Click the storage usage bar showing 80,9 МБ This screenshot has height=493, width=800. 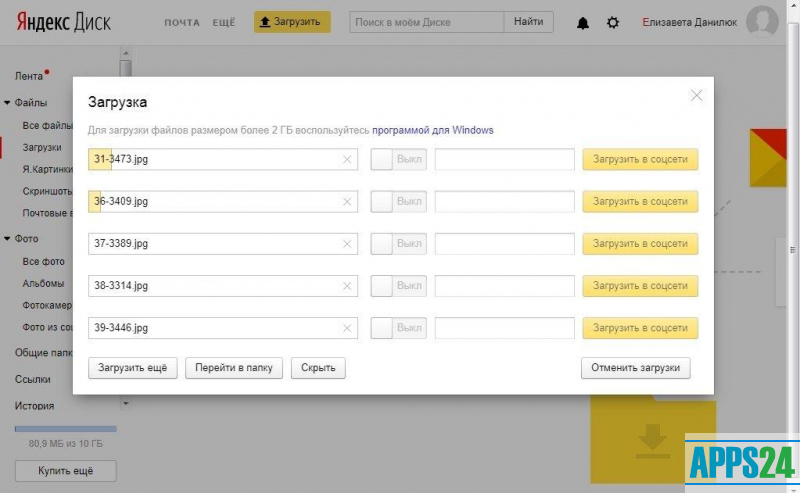coord(65,429)
